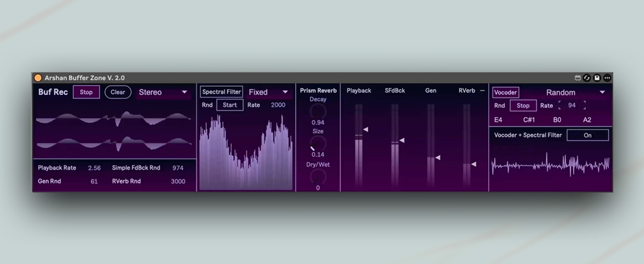644x264 pixels.
Task: Click the A2 note value
Action: 587,120
